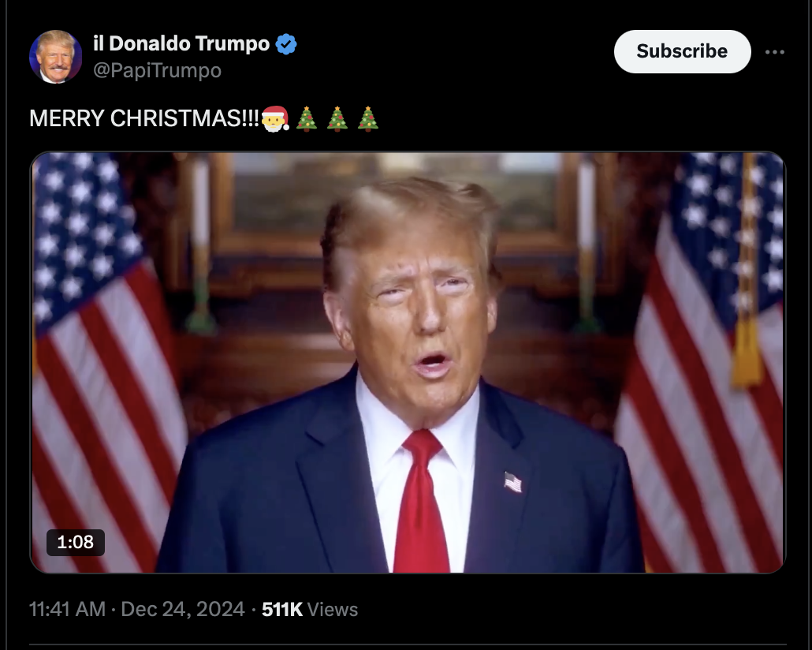This screenshot has width=812, height=650.
Task: View the 511K Views count details
Action: [310, 609]
